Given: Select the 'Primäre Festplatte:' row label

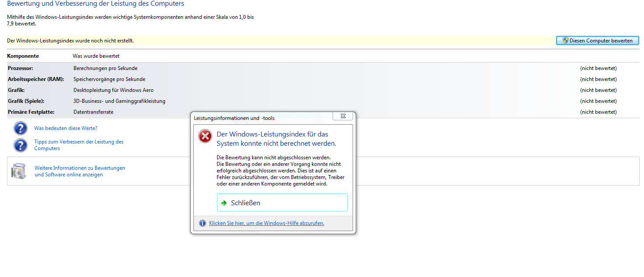Looking at the screenshot, I should point(31,112).
